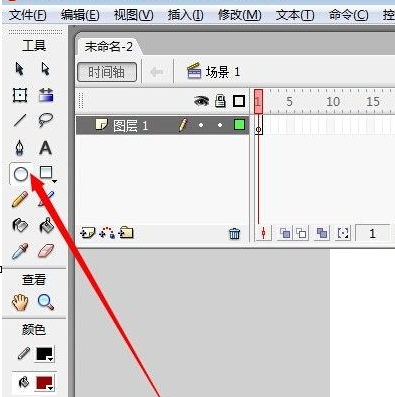The height and width of the screenshot is (397, 395).
Task: Select the Hand tool
Action: coord(20,302)
